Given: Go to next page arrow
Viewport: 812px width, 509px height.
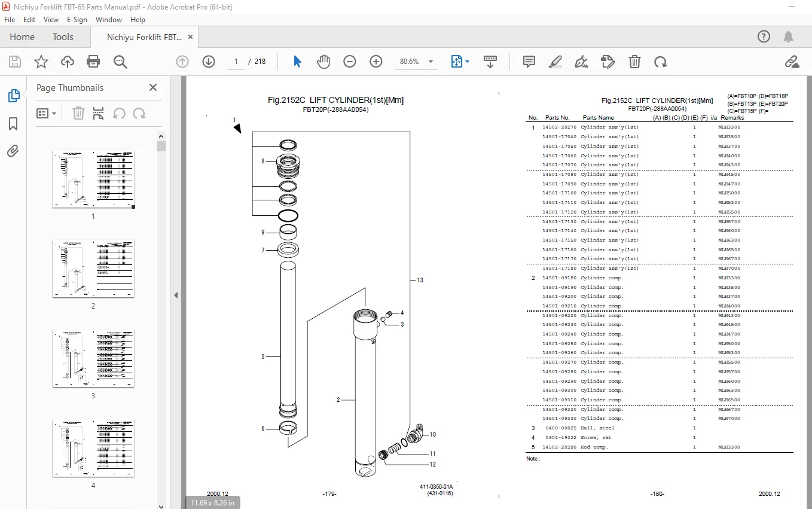Looking at the screenshot, I should click(208, 62).
